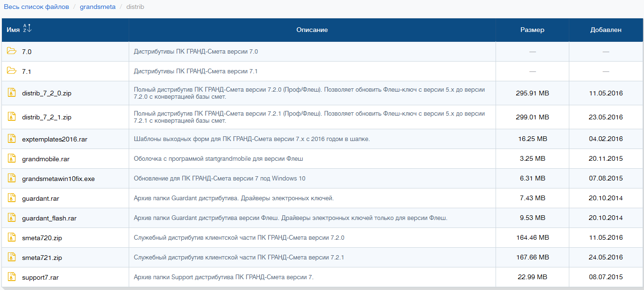Viewport: 644px width, 290px height.
Task: Open the 7.1 folder
Action: pyautogui.click(x=26, y=71)
